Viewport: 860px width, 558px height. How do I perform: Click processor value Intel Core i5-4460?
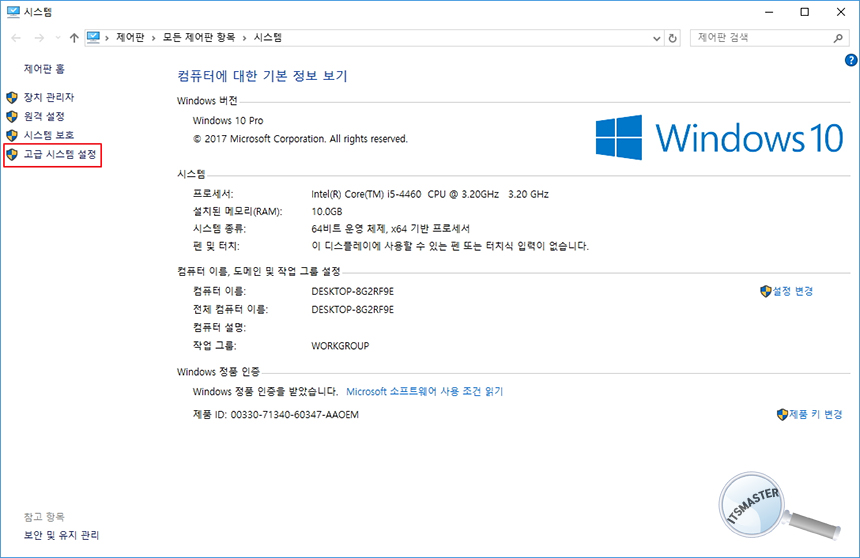(x=430, y=194)
